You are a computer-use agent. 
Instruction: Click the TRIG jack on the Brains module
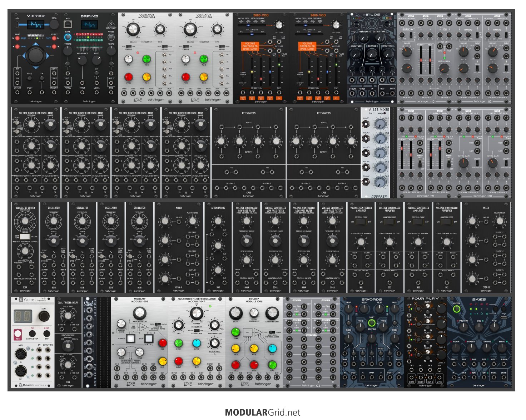[111, 93]
